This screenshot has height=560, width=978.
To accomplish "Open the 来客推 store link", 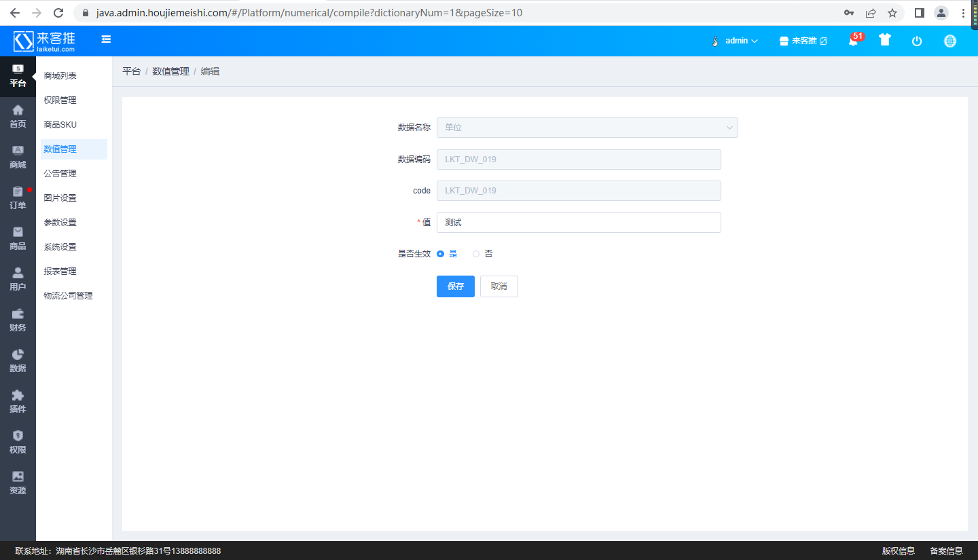I will (803, 41).
